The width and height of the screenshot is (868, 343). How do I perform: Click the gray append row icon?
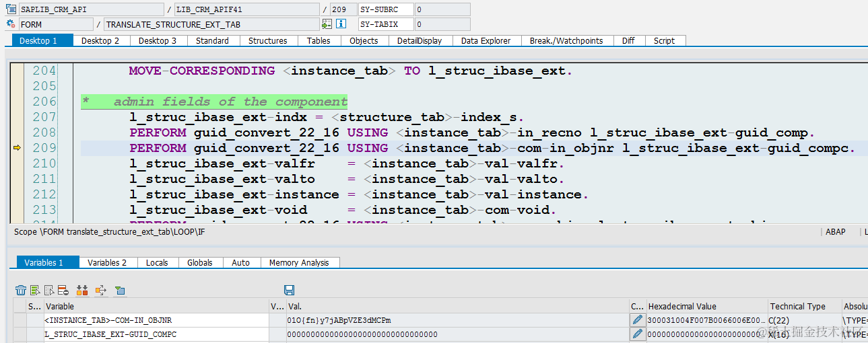(x=49, y=291)
